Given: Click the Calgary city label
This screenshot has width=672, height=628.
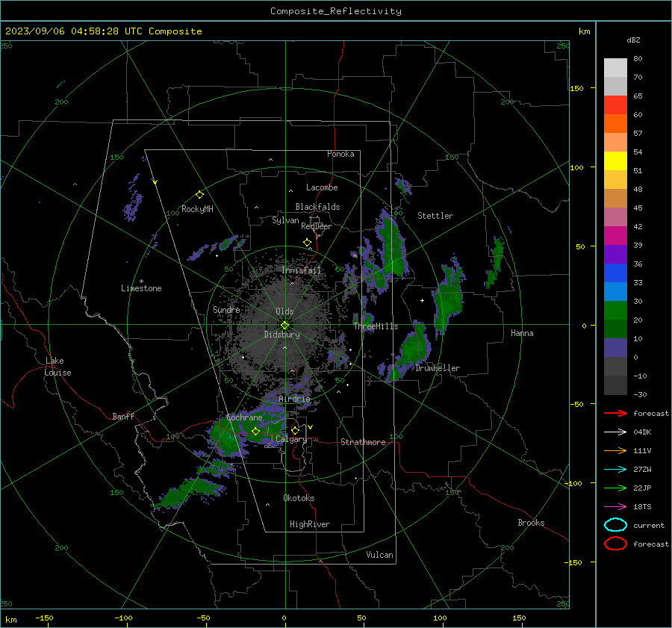Looking at the screenshot, I should (291, 439).
